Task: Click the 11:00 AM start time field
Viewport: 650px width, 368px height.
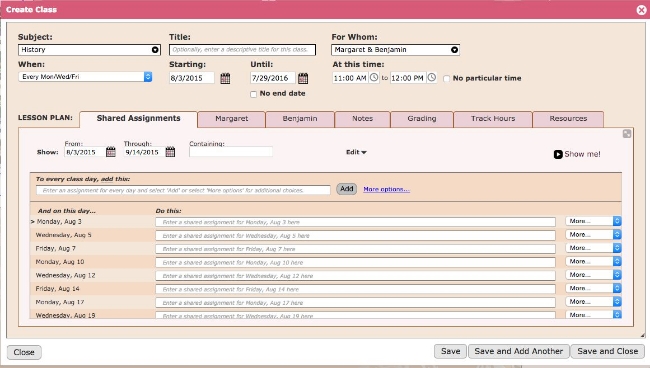Action: tap(350, 78)
